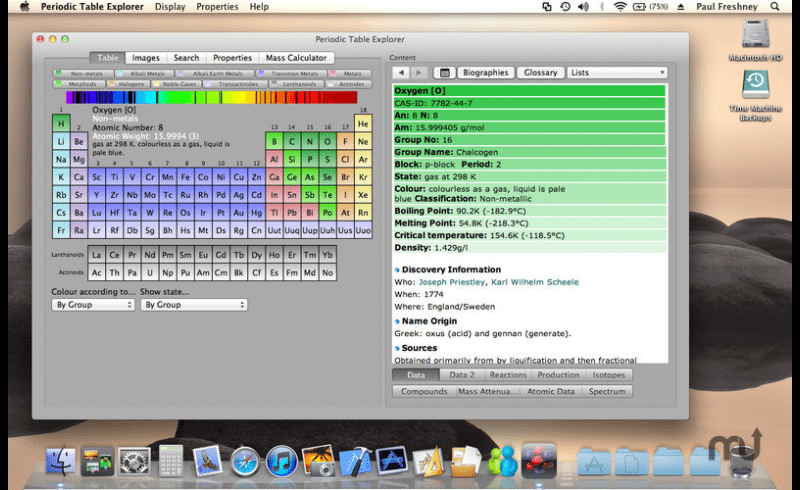Toggle the Alkali Earth Metals highlight
The height and width of the screenshot is (490, 800).
(x=215, y=74)
